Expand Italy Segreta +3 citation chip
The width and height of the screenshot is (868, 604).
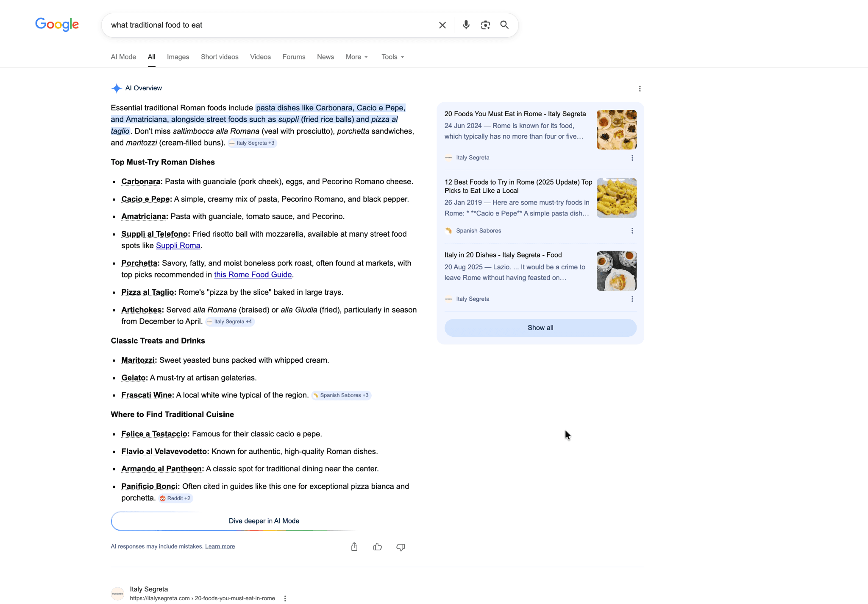coord(252,143)
